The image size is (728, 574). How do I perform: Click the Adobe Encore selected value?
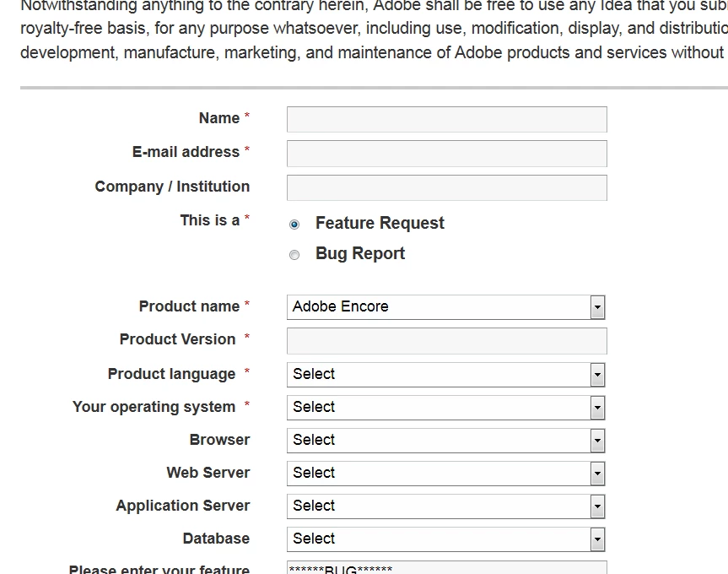(x=341, y=307)
